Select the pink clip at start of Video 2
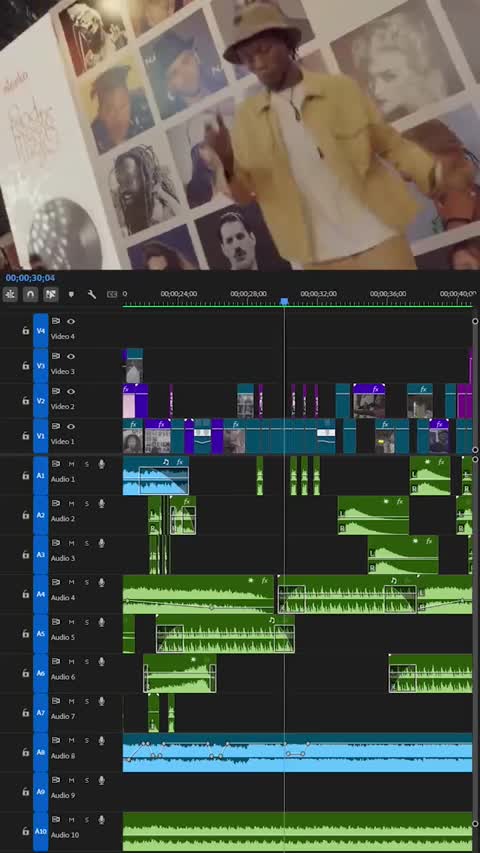 click(129, 400)
